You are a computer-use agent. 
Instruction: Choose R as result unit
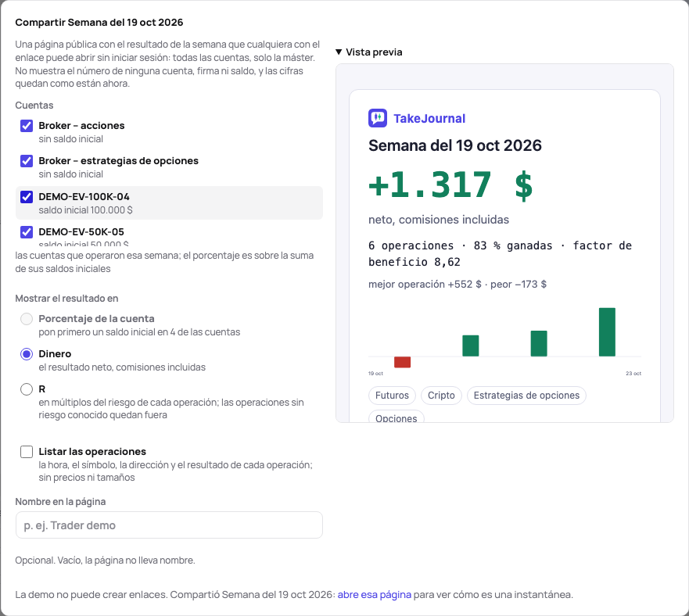(27, 389)
